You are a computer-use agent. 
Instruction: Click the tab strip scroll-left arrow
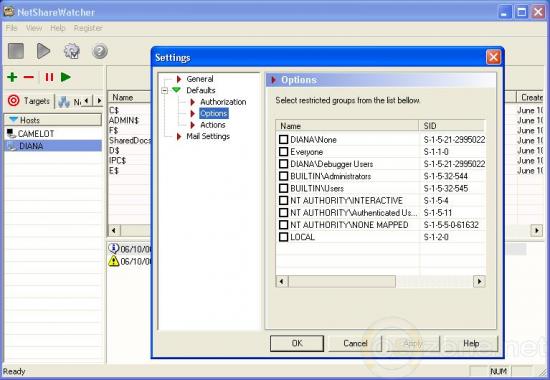(86, 101)
